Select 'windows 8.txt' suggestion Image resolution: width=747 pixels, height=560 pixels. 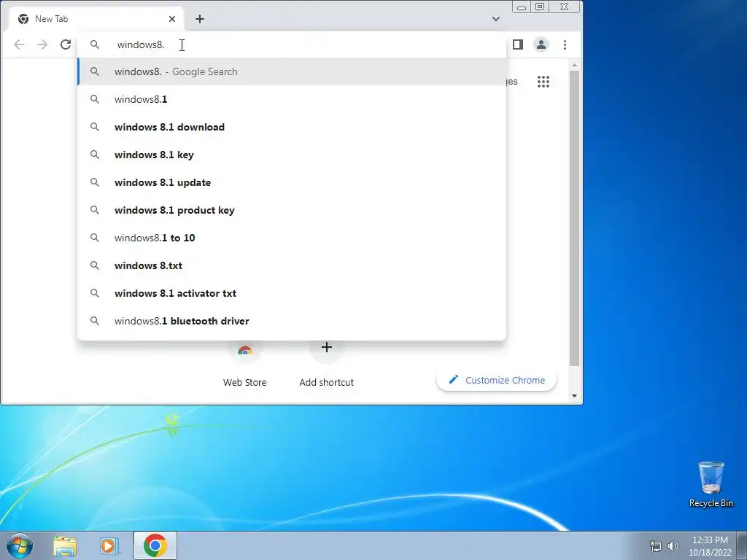[292, 265]
